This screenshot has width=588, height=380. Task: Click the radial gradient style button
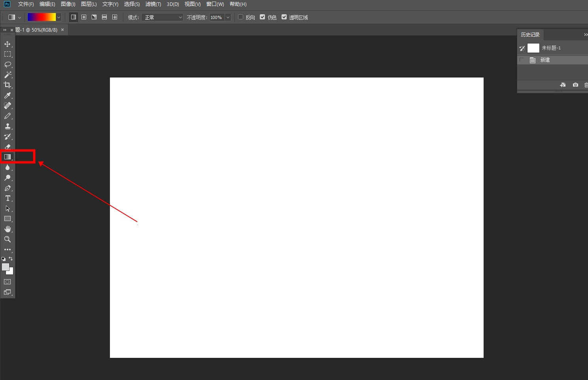[x=84, y=17]
